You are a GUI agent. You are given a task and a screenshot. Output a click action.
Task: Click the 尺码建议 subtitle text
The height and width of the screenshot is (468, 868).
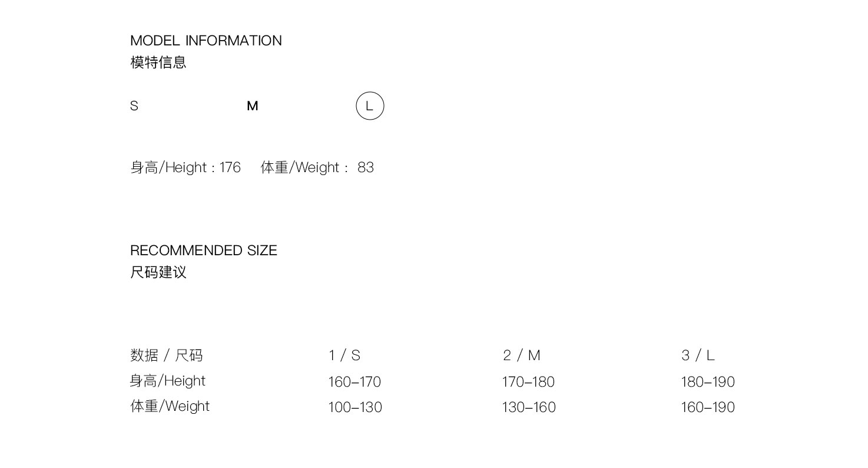tap(158, 272)
